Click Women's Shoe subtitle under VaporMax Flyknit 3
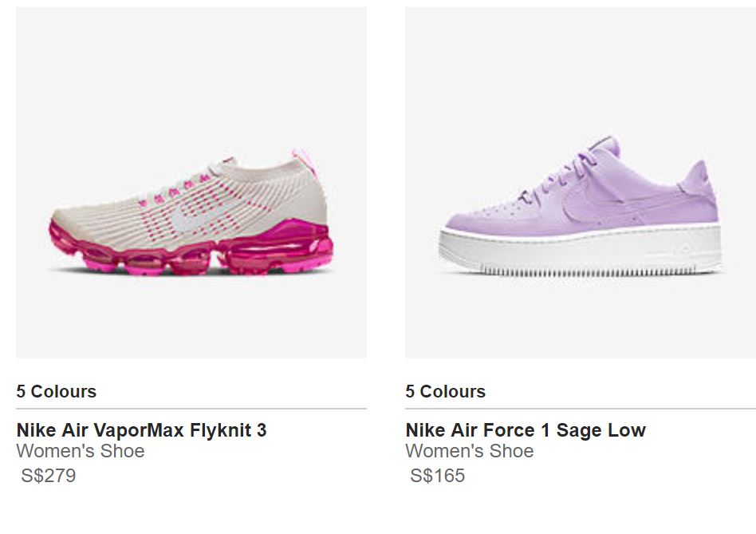Screen dimensions: 756x534 click(81, 451)
